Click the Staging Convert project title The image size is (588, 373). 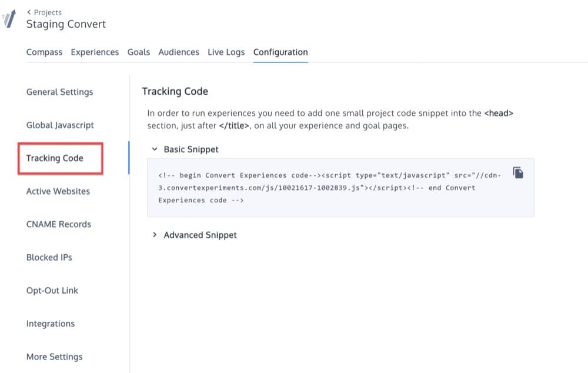coord(66,24)
